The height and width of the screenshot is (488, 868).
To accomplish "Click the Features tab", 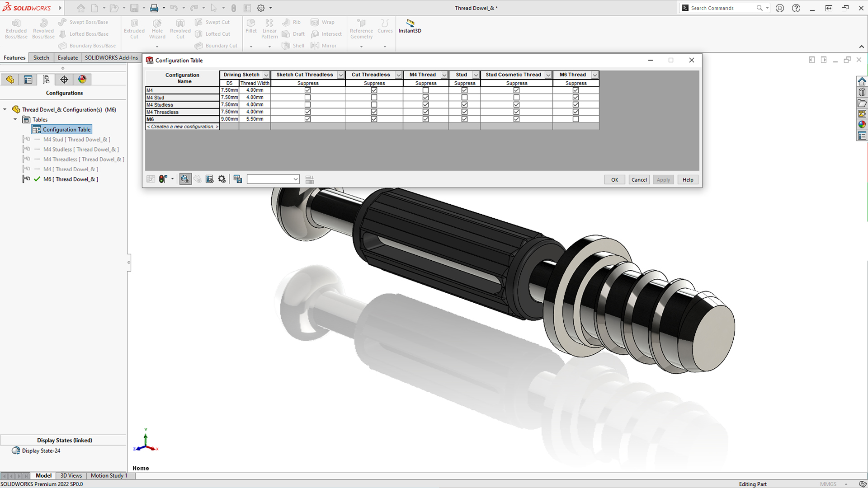I will point(14,58).
